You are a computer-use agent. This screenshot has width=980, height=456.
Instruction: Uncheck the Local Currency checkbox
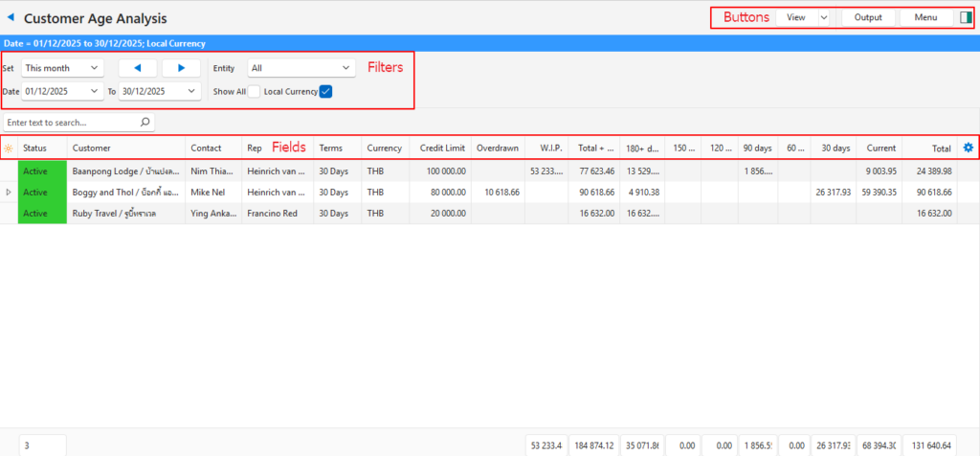[326, 91]
